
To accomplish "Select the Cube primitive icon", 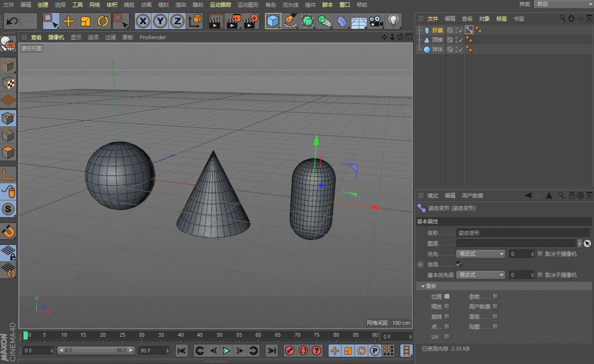I will tap(273, 21).
